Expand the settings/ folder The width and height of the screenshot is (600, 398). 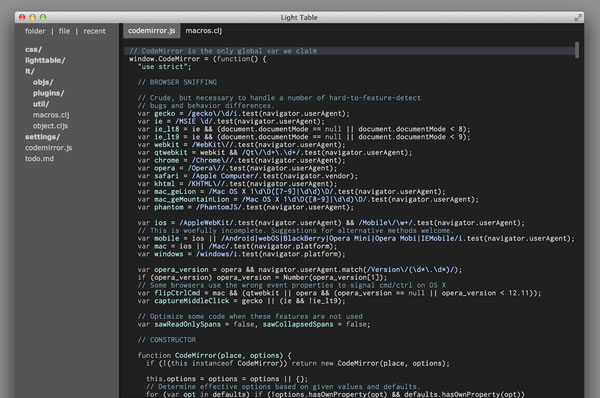(42, 137)
